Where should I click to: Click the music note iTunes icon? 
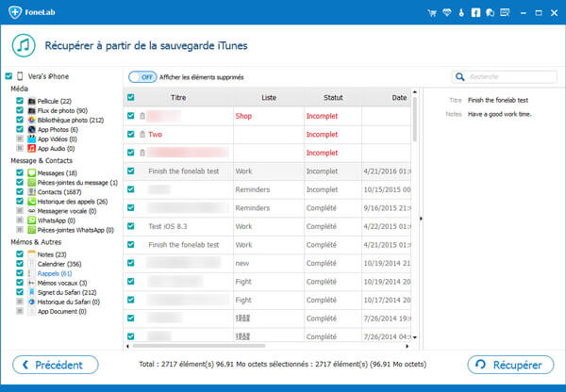pos(24,45)
